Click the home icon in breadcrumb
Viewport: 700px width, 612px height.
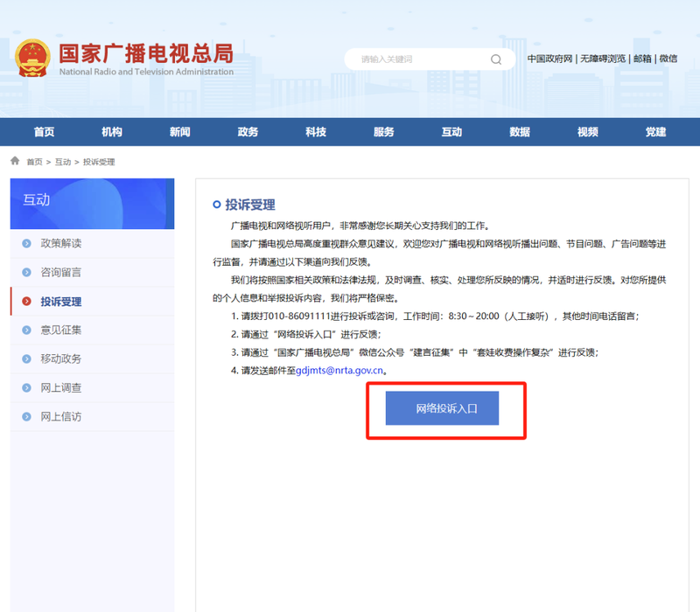[15, 162]
